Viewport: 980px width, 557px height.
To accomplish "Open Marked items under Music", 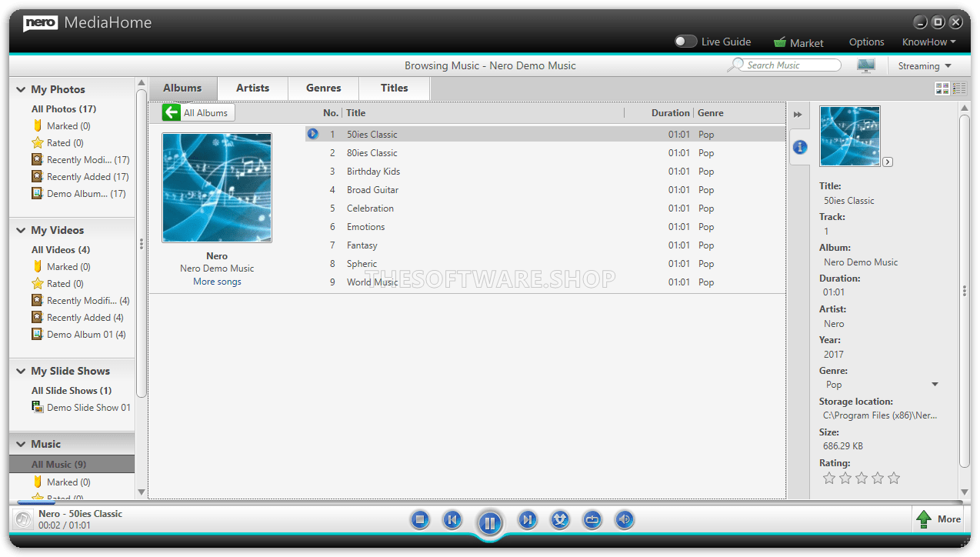I will pyautogui.click(x=61, y=482).
